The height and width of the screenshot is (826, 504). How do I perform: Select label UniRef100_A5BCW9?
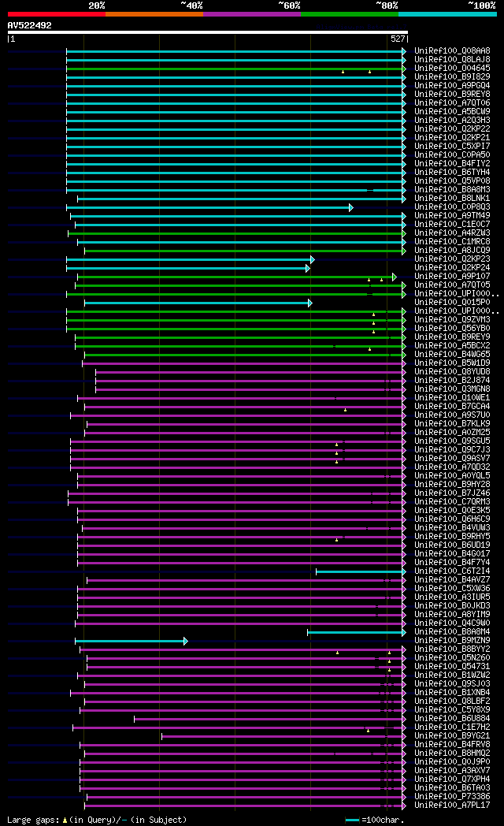[x=452, y=112]
